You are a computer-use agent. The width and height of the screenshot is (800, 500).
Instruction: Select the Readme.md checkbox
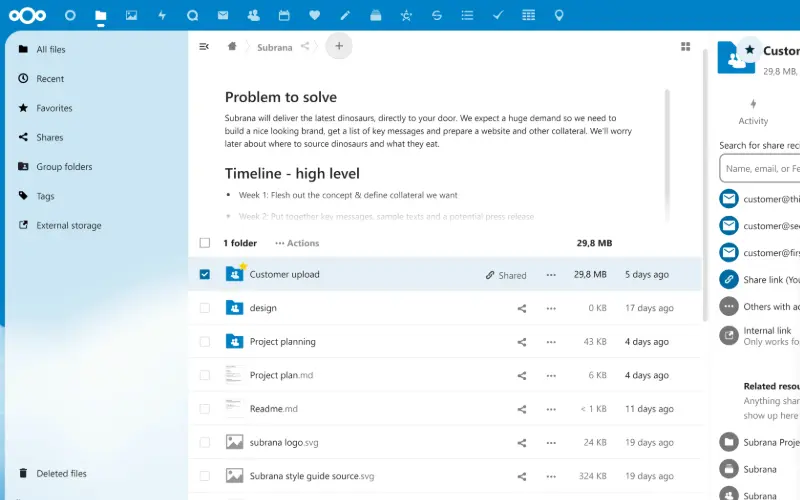tap(205, 409)
